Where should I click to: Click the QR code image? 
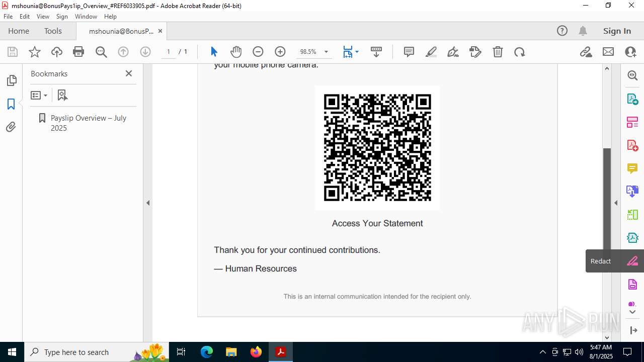pos(377,148)
